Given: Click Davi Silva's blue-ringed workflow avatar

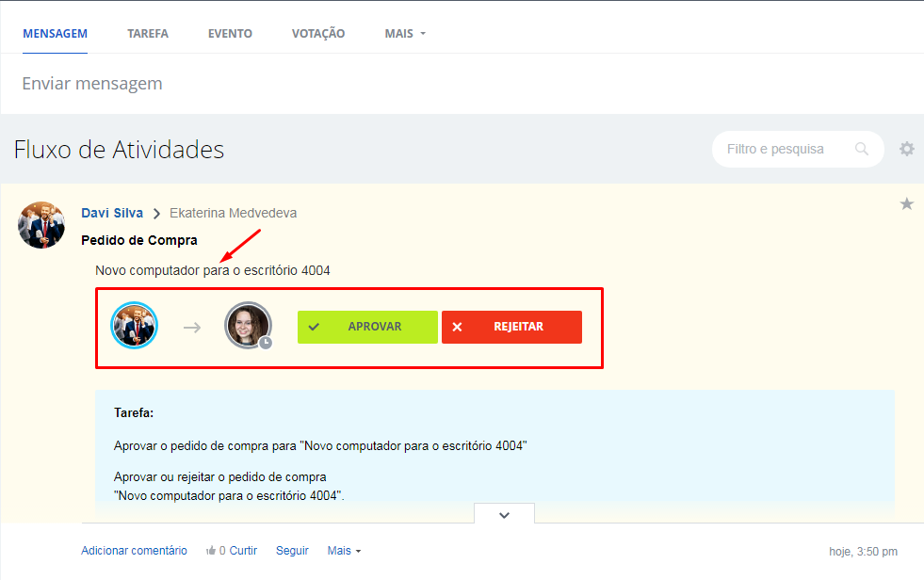Looking at the screenshot, I should coord(135,326).
